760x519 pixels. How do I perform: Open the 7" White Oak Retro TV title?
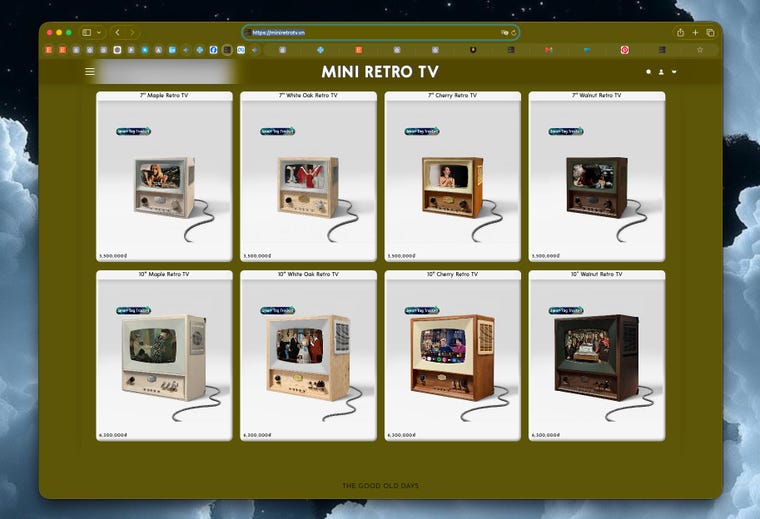tap(308, 95)
